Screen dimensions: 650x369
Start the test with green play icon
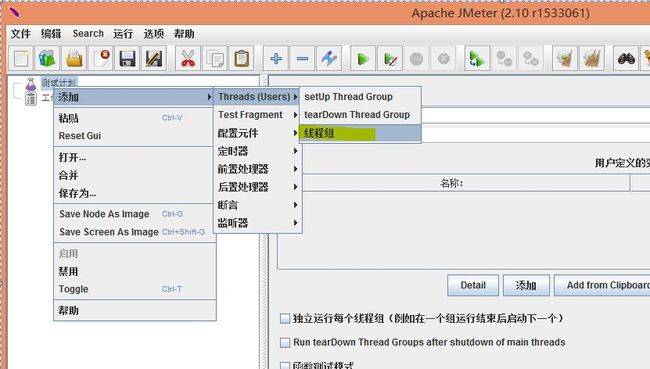pyautogui.click(x=363, y=58)
